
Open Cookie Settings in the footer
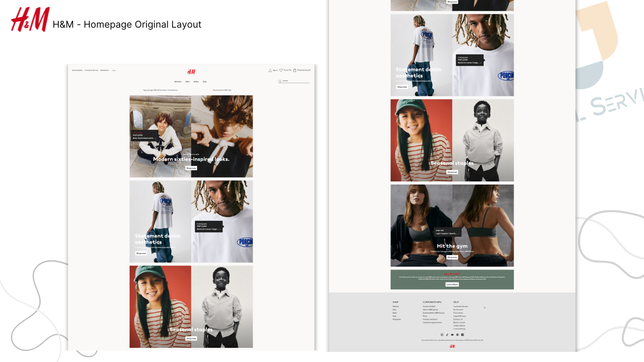459,329
